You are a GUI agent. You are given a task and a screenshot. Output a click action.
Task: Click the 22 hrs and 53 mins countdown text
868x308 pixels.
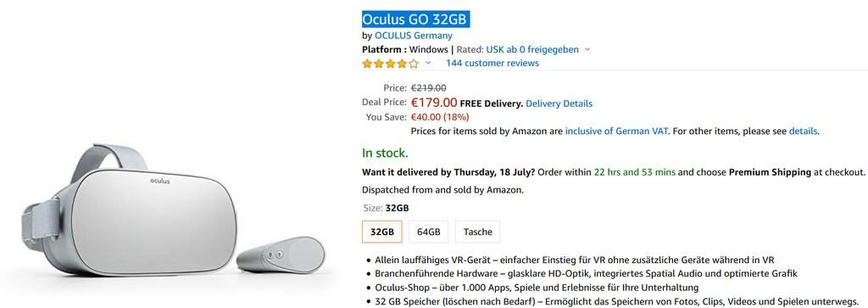634,171
